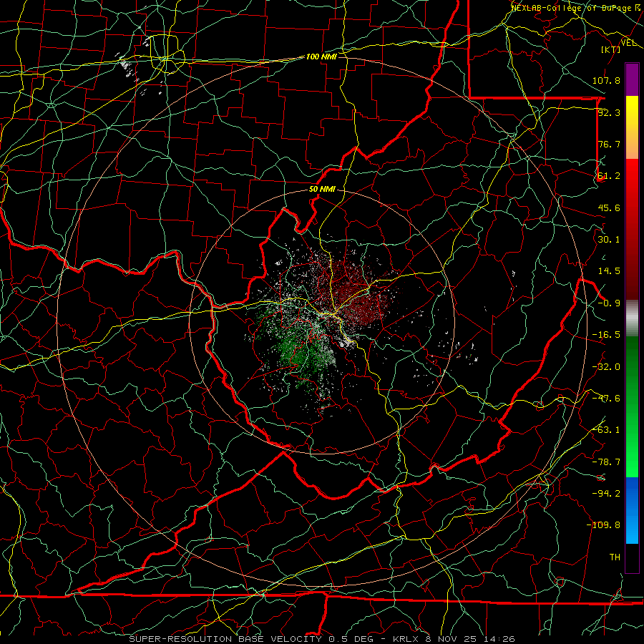The image size is (644, 644).
Task: Click the Super-Resolution Base Velocity caption text
Action: click(322, 639)
